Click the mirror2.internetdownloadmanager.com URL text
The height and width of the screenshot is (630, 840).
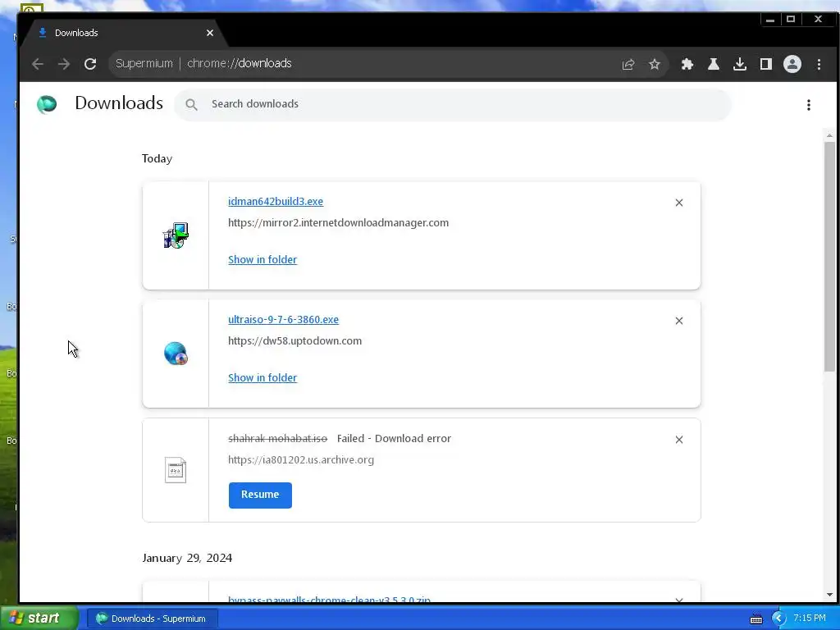[x=339, y=223]
